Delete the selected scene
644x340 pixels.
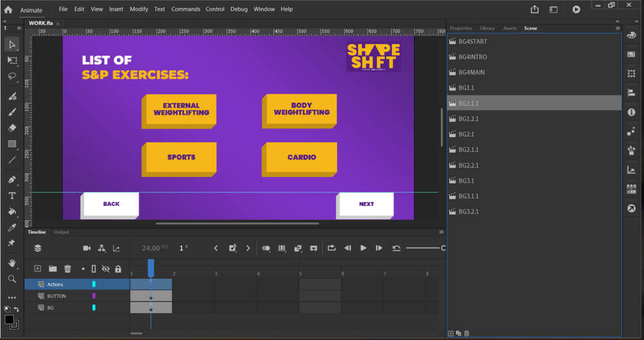tap(467, 334)
